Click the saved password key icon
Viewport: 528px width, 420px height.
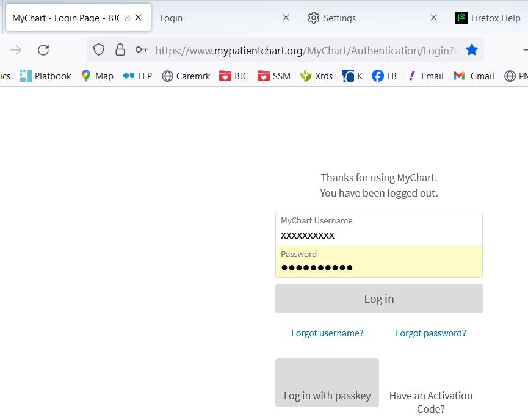coord(141,50)
